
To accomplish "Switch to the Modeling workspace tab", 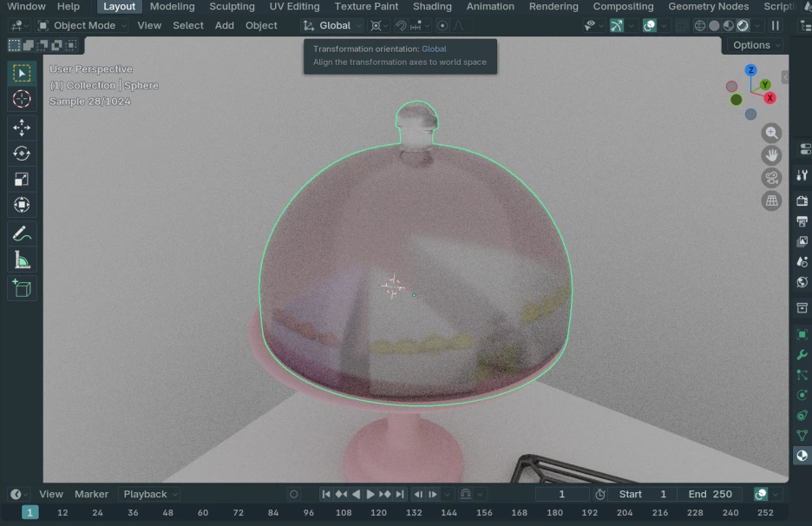I will 173,6.
